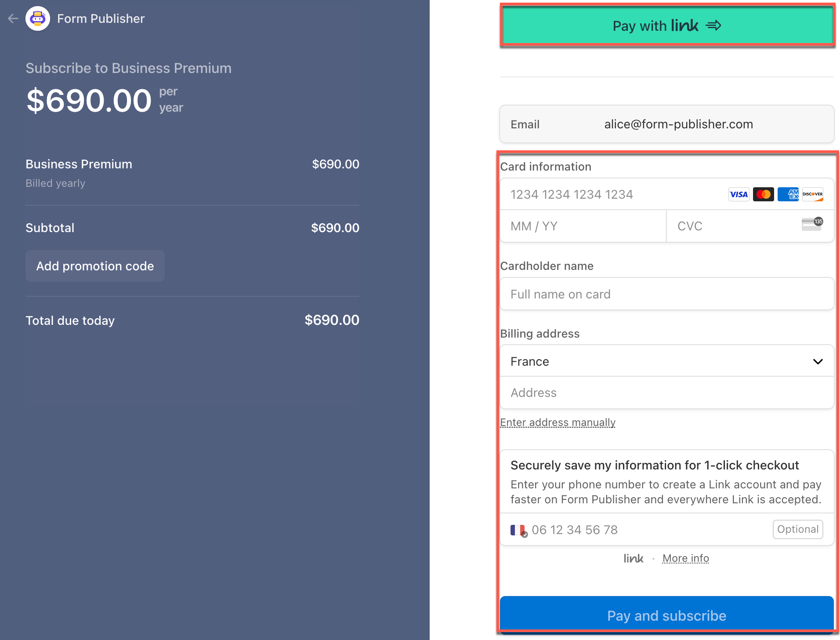Click Pay and subscribe button
This screenshot has height=640, width=840.
pyautogui.click(x=667, y=615)
